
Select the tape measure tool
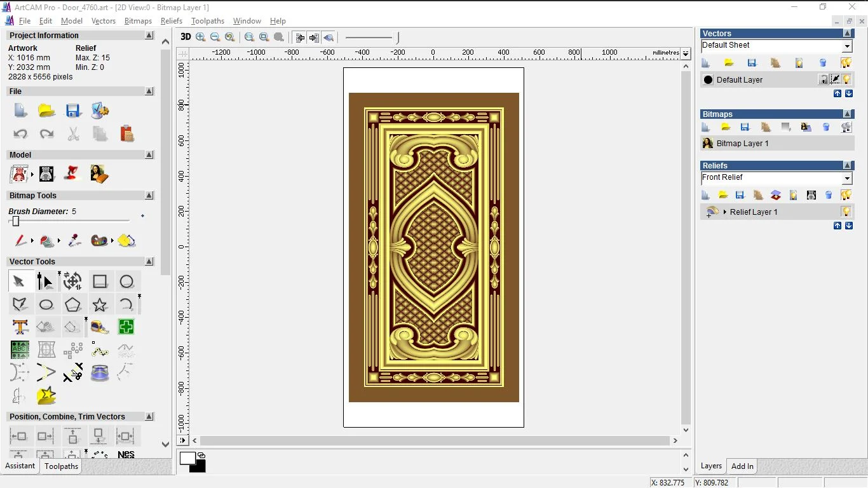click(x=99, y=327)
